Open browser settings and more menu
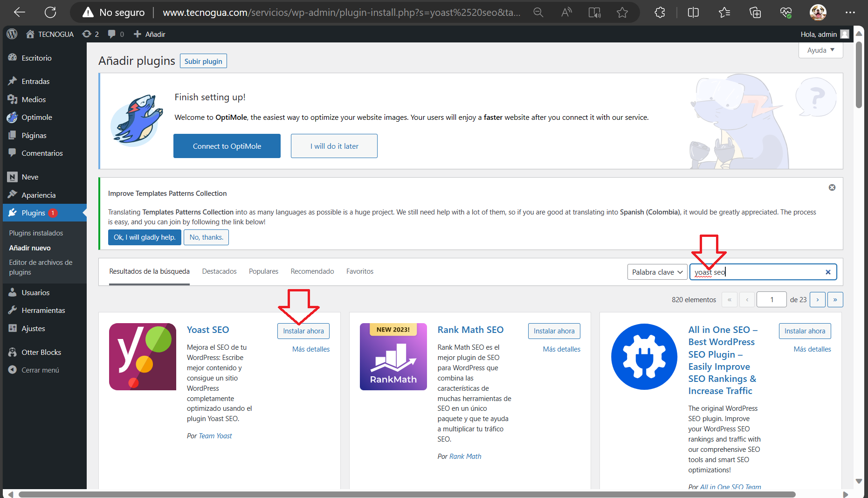868x498 pixels. click(x=850, y=13)
